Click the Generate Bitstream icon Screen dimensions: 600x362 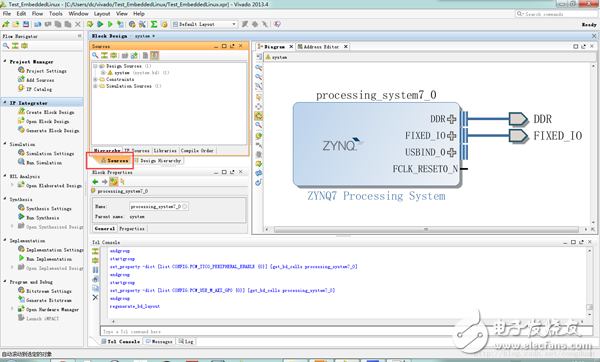click(21, 300)
